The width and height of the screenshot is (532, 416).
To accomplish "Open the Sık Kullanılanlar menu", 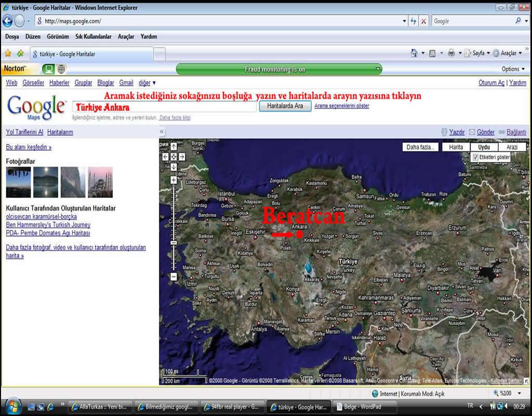I will click(x=94, y=37).
